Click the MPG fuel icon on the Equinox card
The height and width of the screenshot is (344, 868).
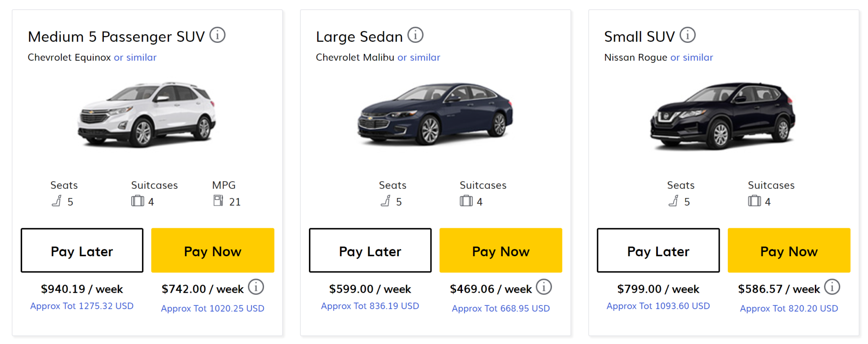click(x=217, y=200)
